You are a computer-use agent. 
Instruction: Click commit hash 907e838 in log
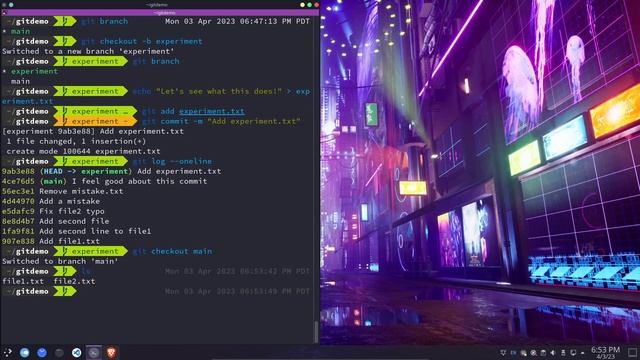(x=18, y=241)
